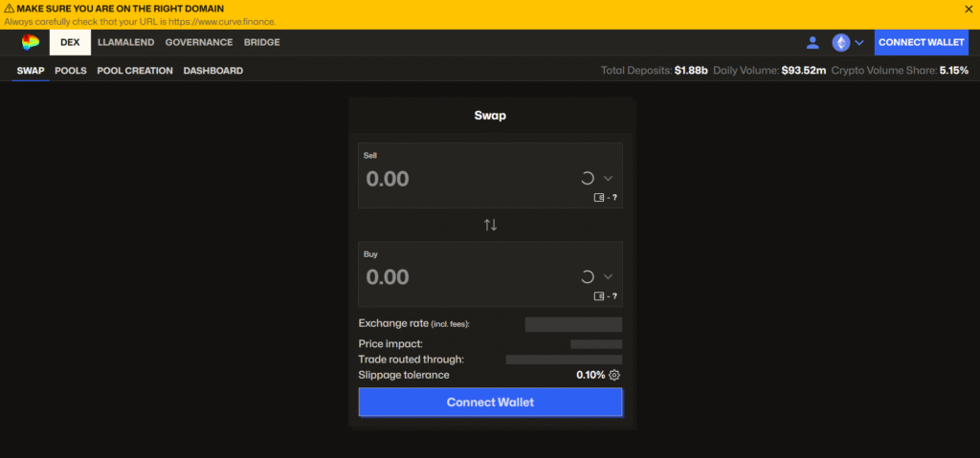Click the Trade routed through label
The height and width of the screenshot is (458, 980).
(x=412, y=360)
